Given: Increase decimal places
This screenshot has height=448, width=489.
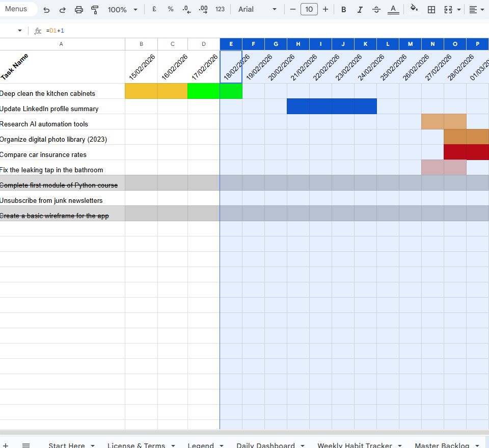Looking at the screenshot, I should click(202, 9).
